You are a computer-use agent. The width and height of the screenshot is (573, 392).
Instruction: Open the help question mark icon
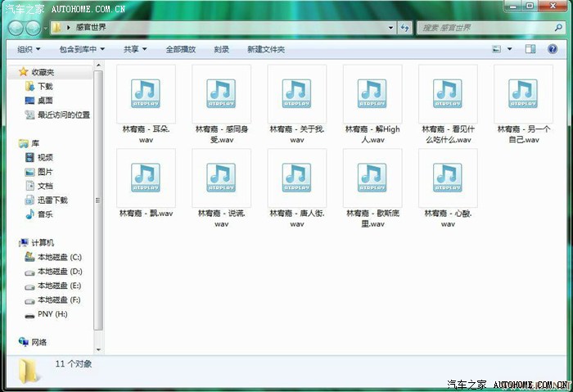(552, 49)
